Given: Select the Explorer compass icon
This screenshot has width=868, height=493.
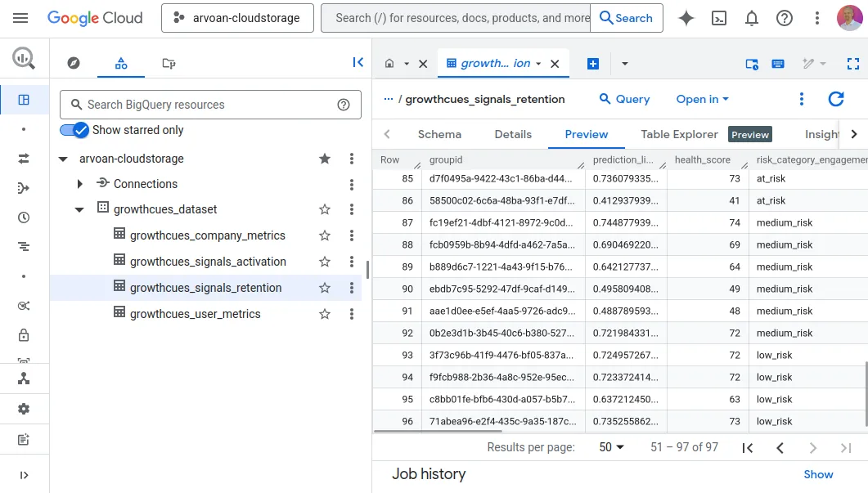Looking at the screenshot, I should pos(73,63).
